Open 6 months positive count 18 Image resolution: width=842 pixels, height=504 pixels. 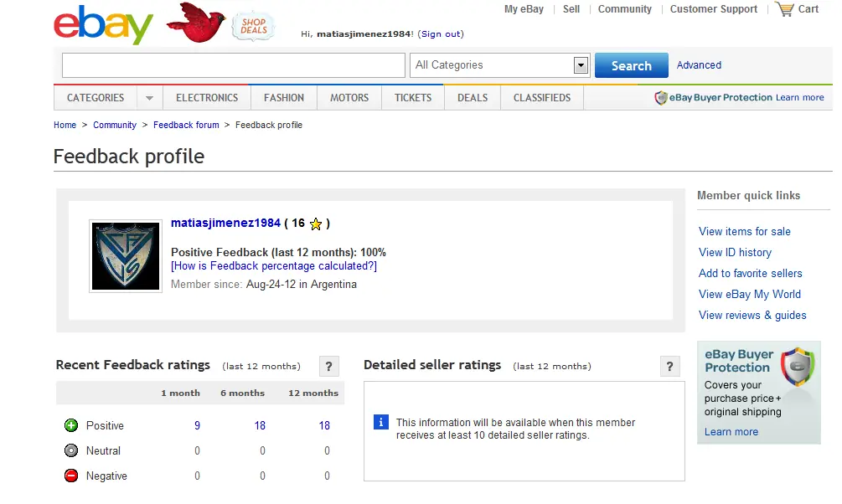(x=260, y=425)
